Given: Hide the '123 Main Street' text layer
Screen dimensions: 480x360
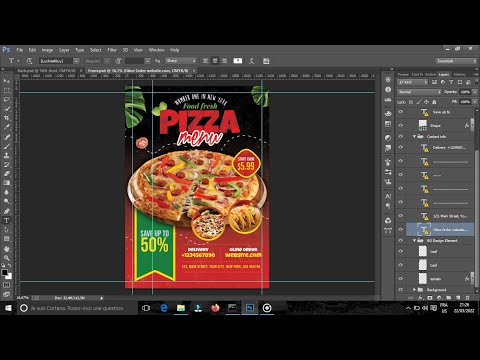Looking at the screenshot, I should [x=401, y=216].
